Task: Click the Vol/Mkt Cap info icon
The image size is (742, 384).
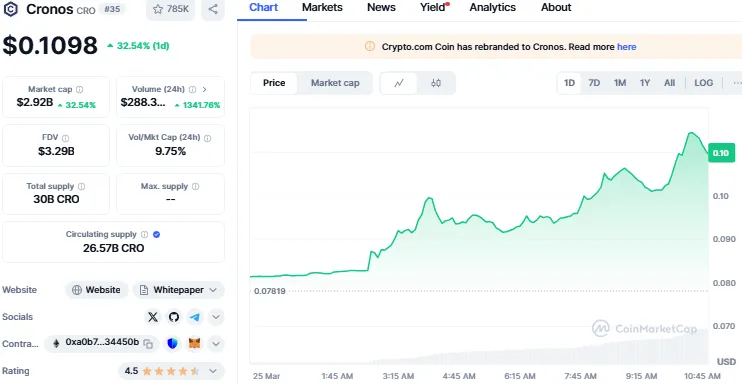Action: click(207, 138)
